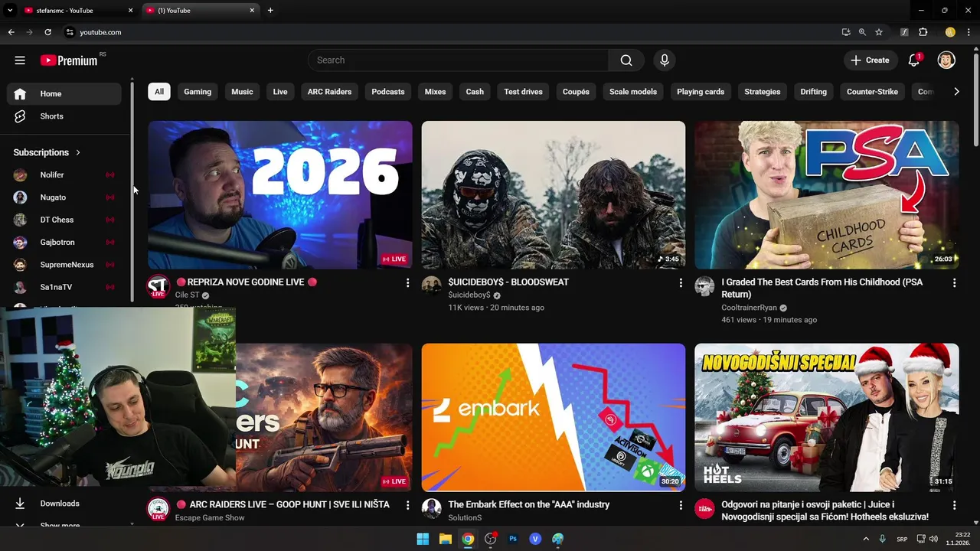
Task: Open more options for BLOODSWEAT video
Action: click(681, 283)
